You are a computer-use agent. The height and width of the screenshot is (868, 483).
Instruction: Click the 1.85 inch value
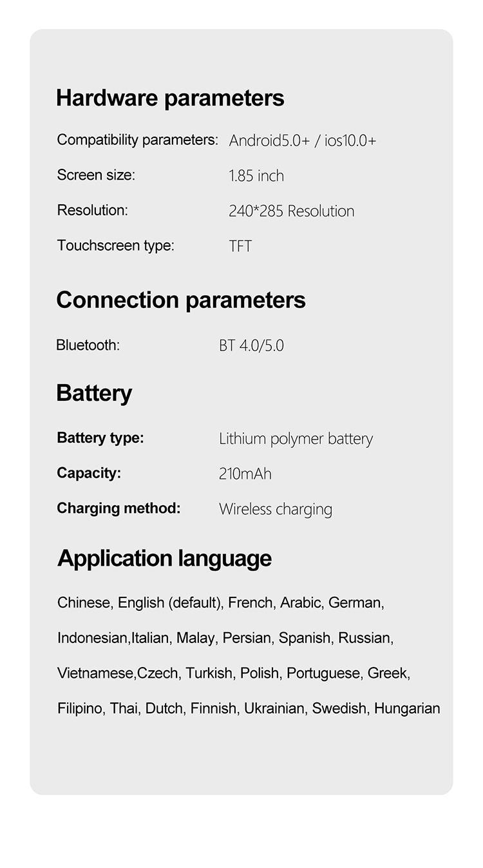[256, 176]
